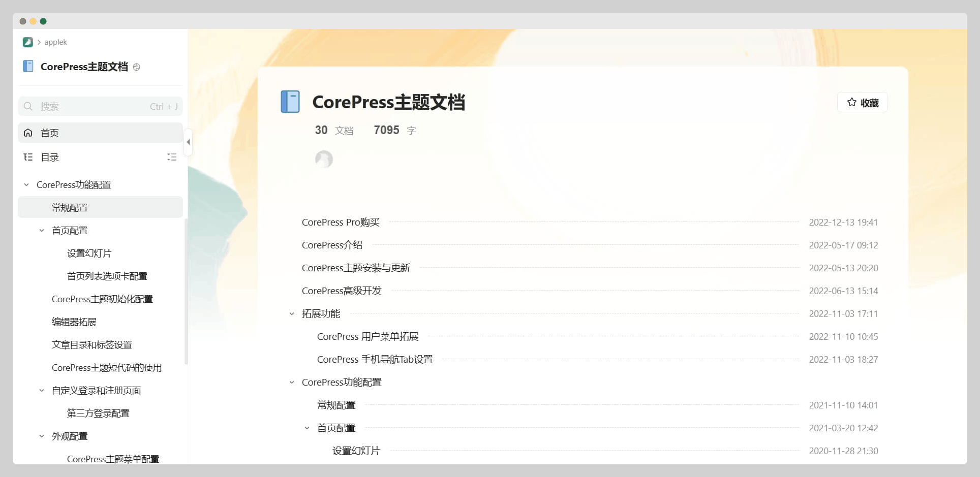The image size is (980, 477).
Task: Click the book icon beside sidebar title
Action: pyautogui.click(x=28, y=67)
